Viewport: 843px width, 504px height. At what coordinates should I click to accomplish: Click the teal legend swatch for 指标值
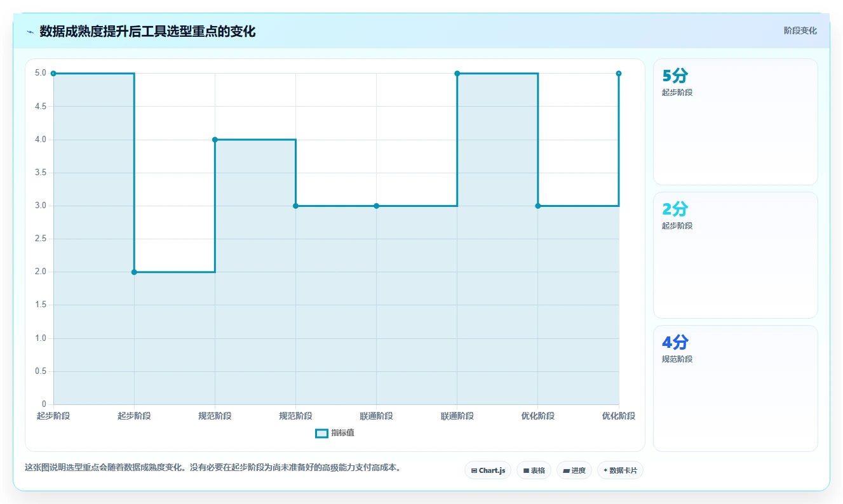pyautogui.click(x=321, y=433)
